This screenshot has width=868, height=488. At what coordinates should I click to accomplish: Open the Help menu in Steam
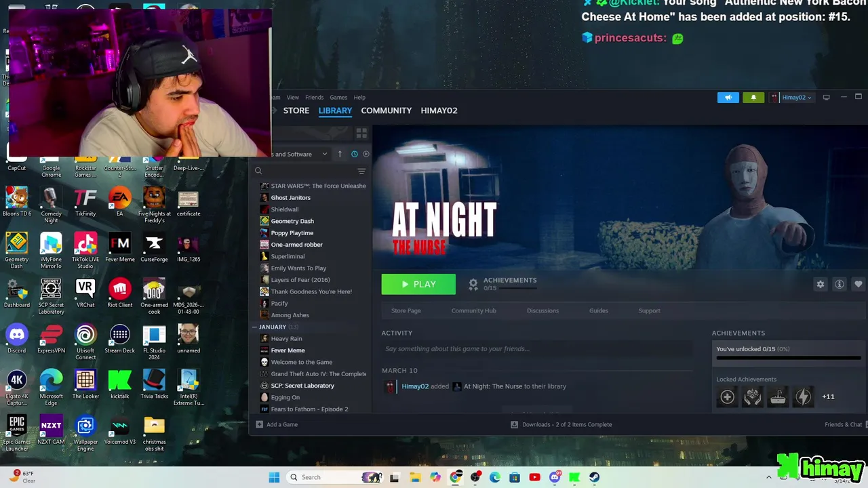pyautogui.click(x=359, y=98)
